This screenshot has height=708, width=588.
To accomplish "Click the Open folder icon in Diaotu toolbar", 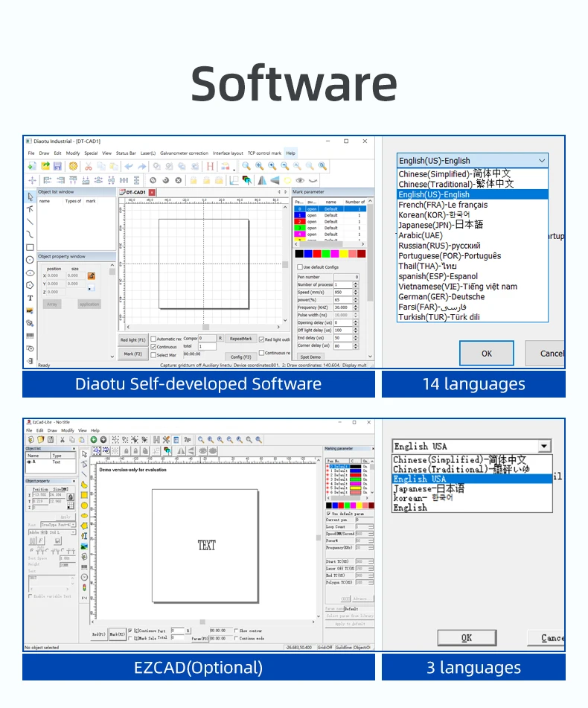I will coord(45,166).
